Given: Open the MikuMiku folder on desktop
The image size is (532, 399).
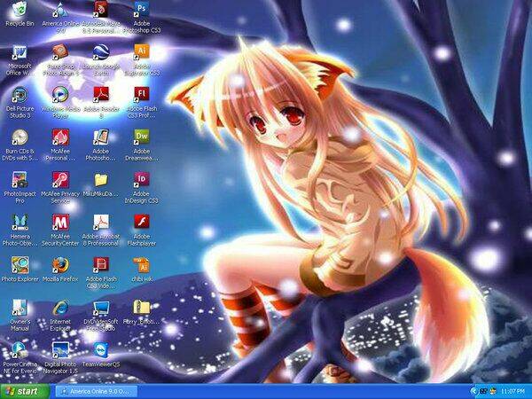Looking at the screenshot, I should coord(101,179).
